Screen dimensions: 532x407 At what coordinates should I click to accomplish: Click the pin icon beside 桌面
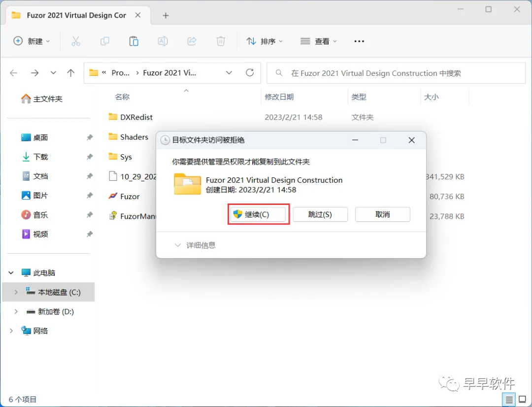[90, 137]
